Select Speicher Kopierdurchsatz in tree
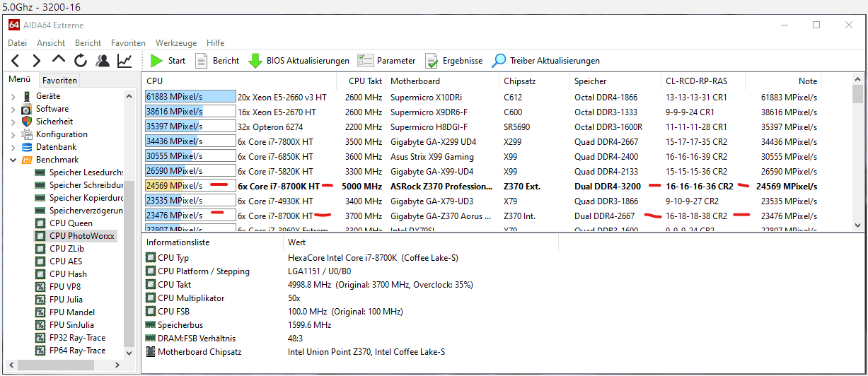 [x=79, y=198]
